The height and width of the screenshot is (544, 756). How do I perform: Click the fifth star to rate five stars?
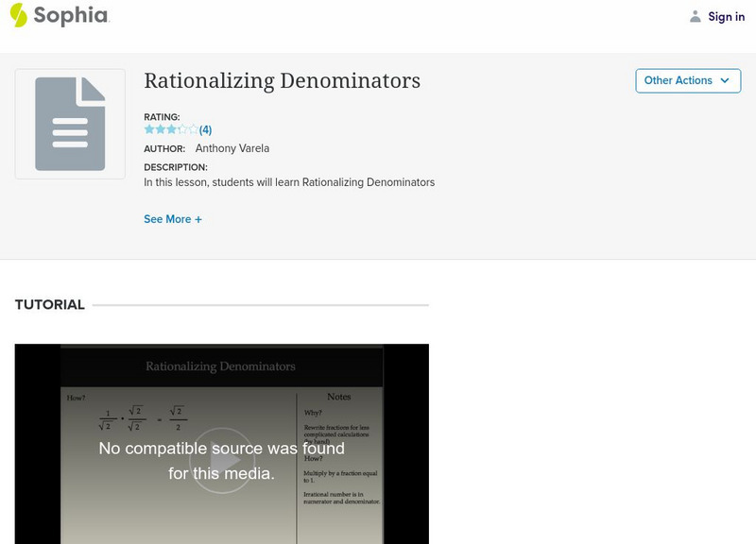(194, 127)
